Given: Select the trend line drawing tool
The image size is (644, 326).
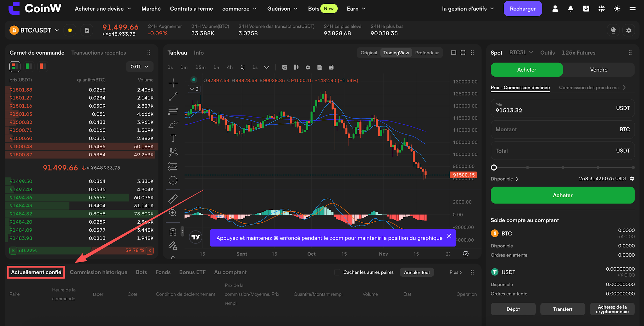Looking at the screenshot, I should [173, 97].
